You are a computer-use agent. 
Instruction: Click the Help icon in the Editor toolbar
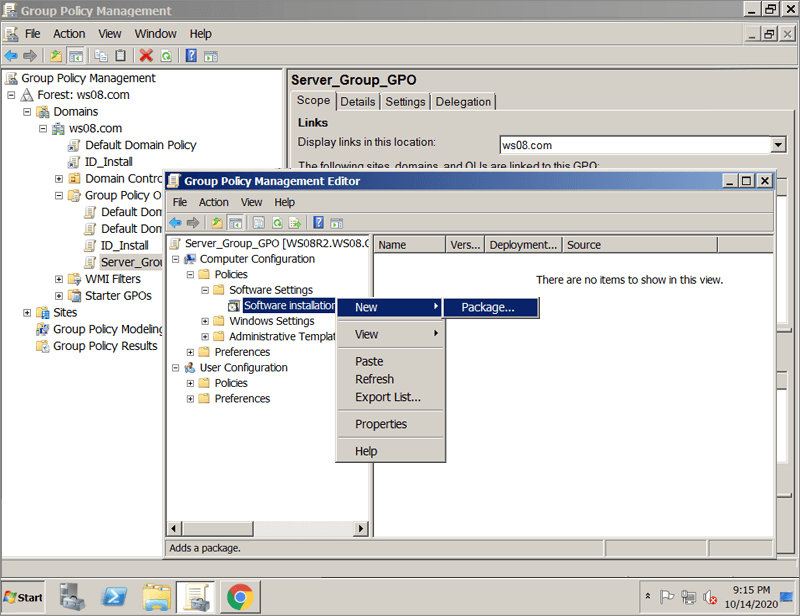coord(318,223)
